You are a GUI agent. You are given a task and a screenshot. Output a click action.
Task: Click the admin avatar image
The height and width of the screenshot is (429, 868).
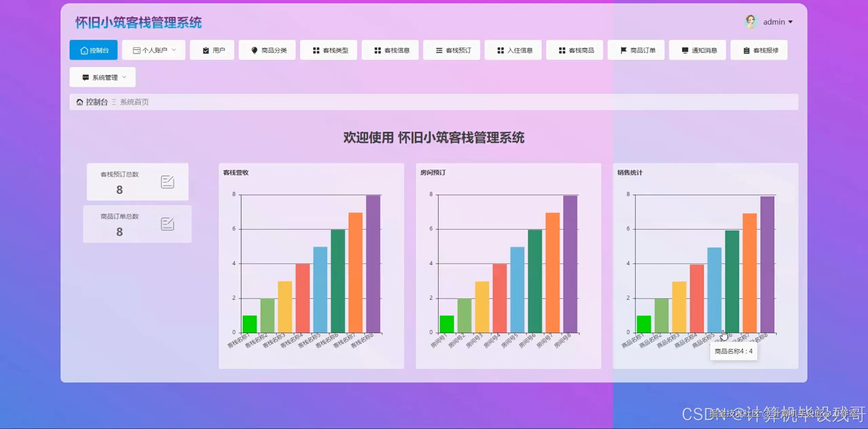tap(750, 21)
